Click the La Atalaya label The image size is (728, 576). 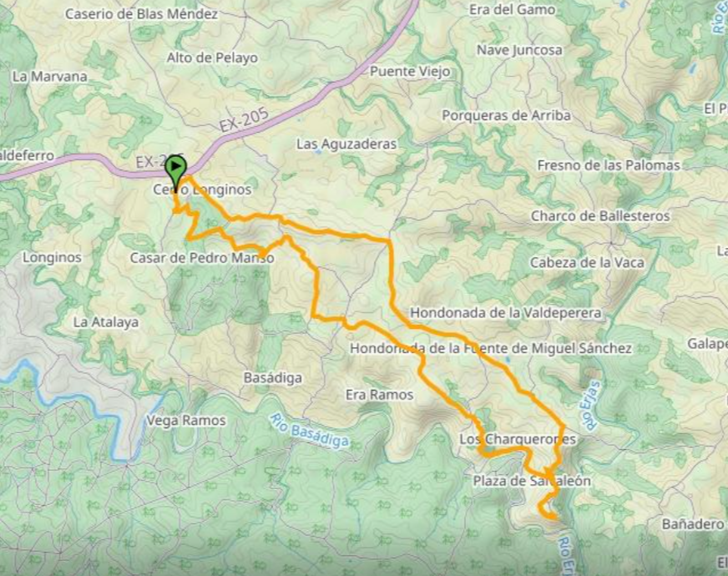click(106, 322)
